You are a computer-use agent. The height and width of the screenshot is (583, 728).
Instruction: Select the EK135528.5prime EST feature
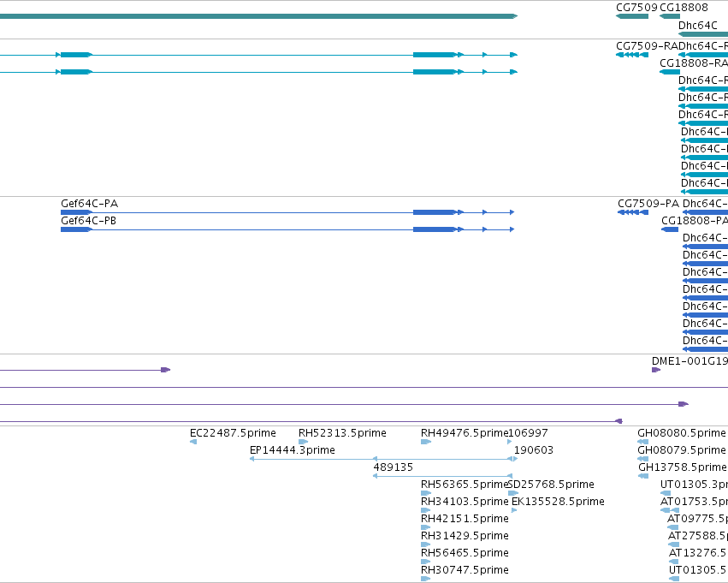click(x=514, y=510)
